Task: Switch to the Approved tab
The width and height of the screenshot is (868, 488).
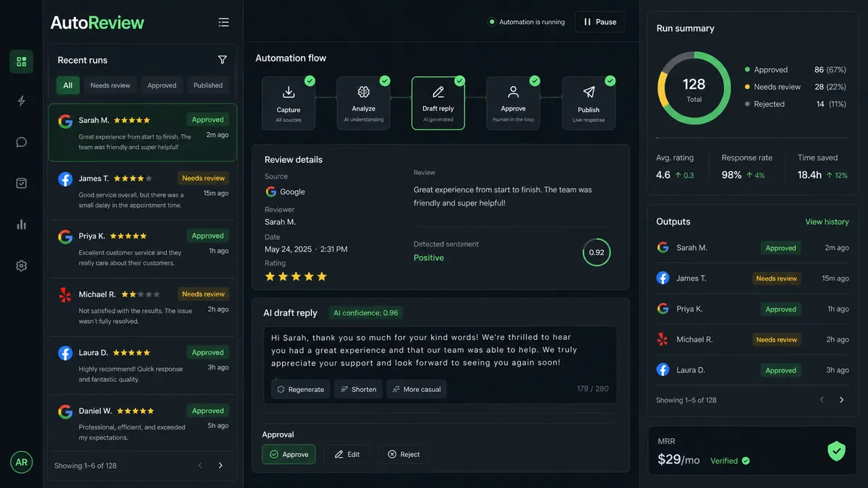Action: pyautogui.click(x=162, y=85)
